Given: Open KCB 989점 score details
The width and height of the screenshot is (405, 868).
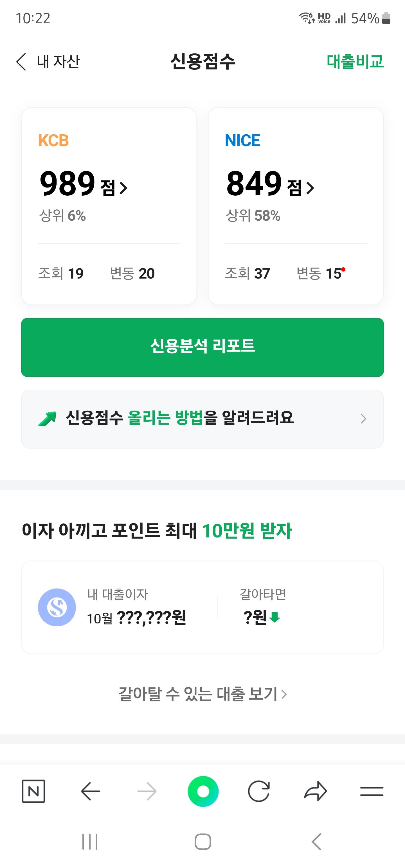Looking at the screenshot, I should click(84, 184).
